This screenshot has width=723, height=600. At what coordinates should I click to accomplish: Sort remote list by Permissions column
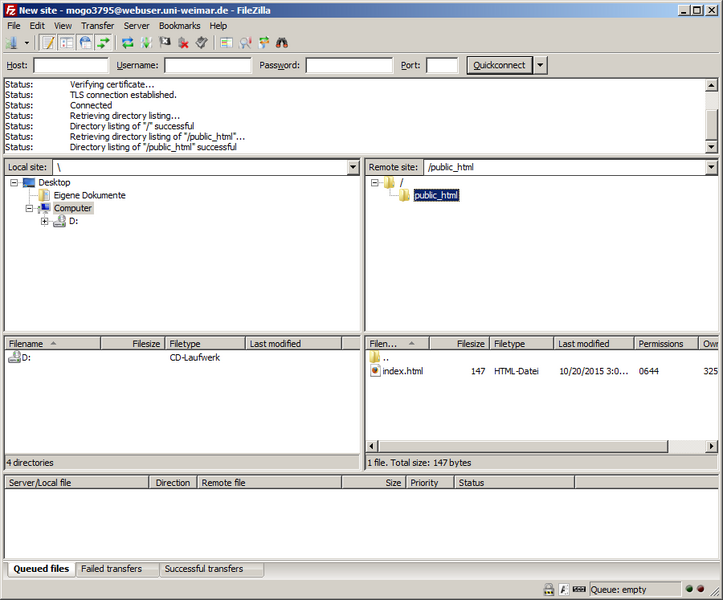666,344
